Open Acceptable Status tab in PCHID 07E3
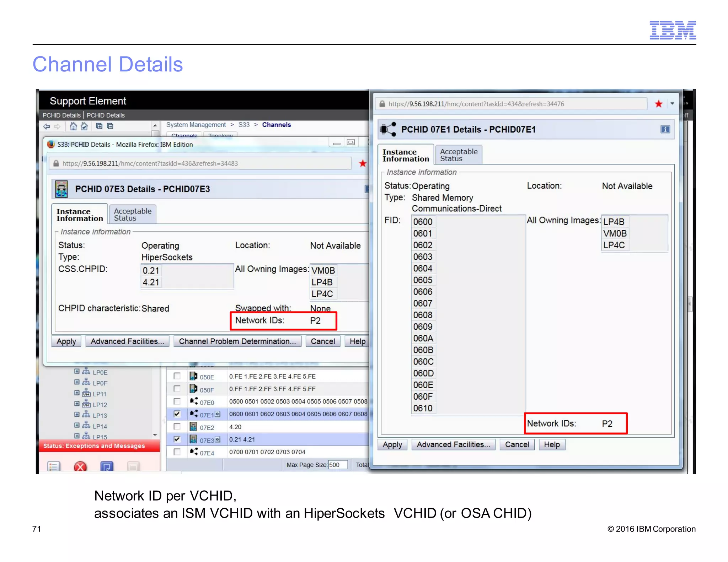The image size is (728, 562). point(133,215)
